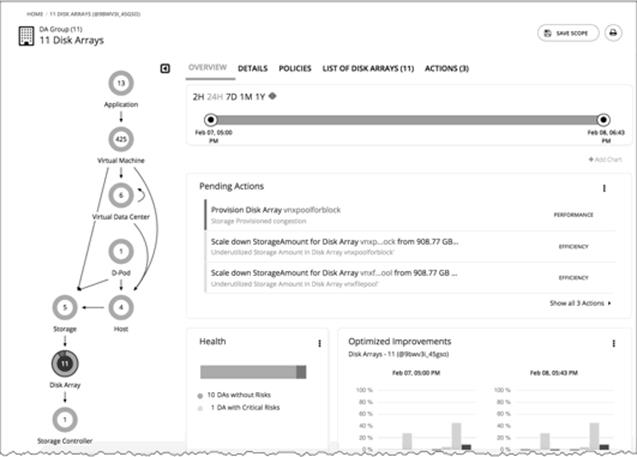Click the timeline end handle at Feb 08
The height and width of the screenshot is (457, 637).
603,120
